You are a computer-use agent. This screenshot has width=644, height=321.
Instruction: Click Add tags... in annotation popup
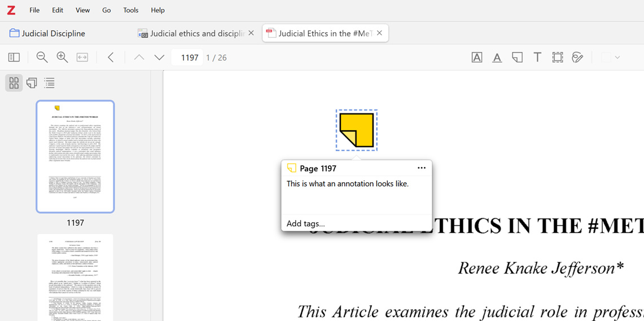[306, 224]
